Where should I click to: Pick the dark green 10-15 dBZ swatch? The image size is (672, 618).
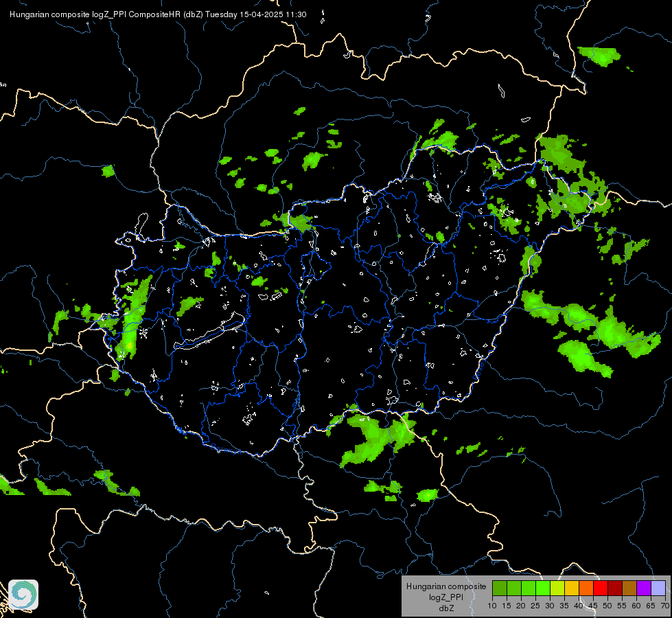500,588
